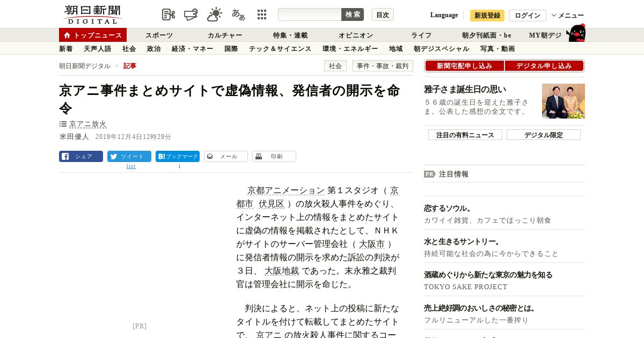The image size is (644, 338).
Task: Go to トップニュース tab
Action: [93, 35]
